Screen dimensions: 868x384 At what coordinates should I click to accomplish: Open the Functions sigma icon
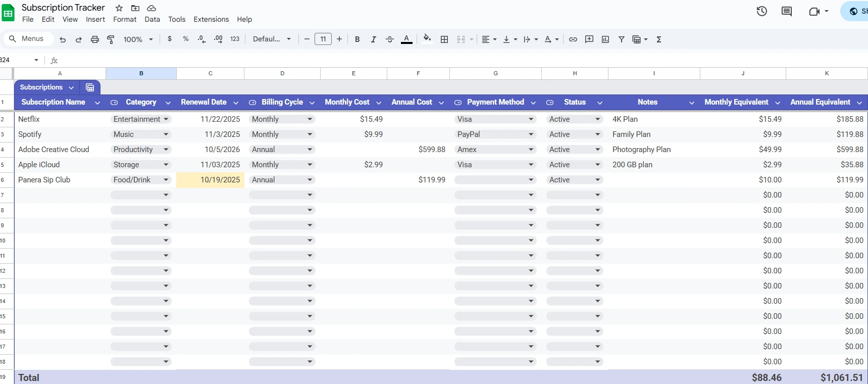pyautogui.click(x=659, y=39)
